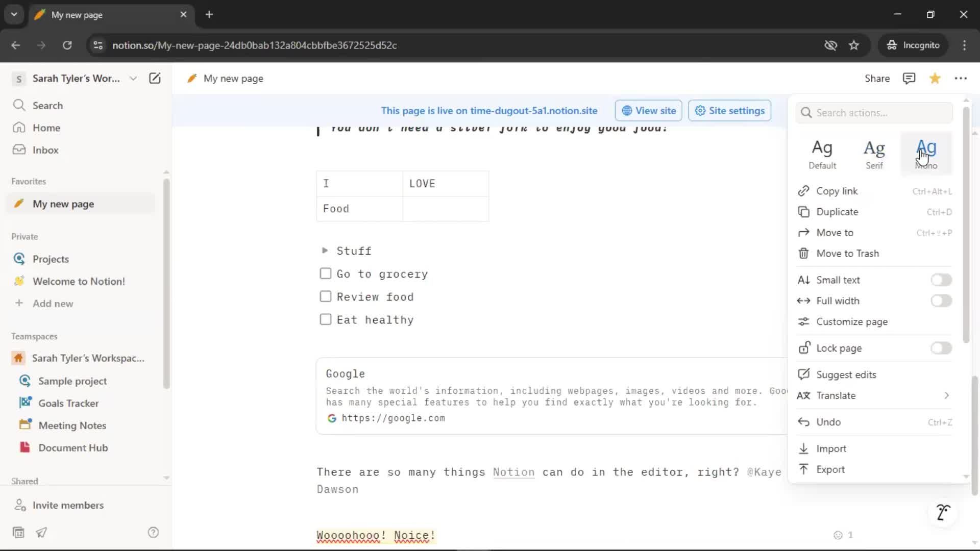Toggle Lock page switch

click(941, 348)
